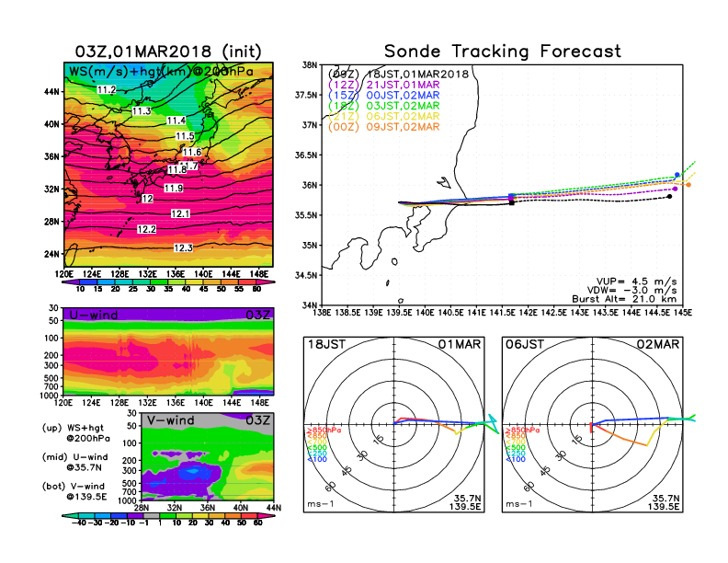Select the "(15Z) 00JST,02MAR" blue legend entry
Screen dimensions: 728x563
point(384,96)
